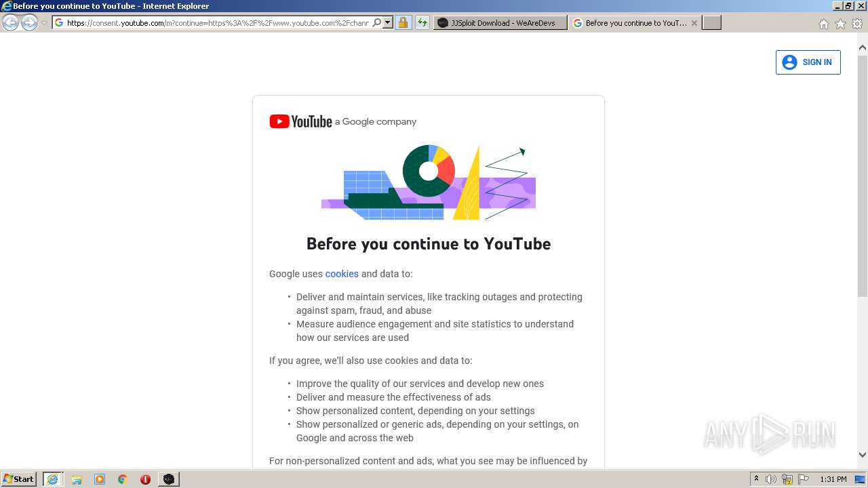
Task: Open a new blank tab
Action: [x=711, y=23]
